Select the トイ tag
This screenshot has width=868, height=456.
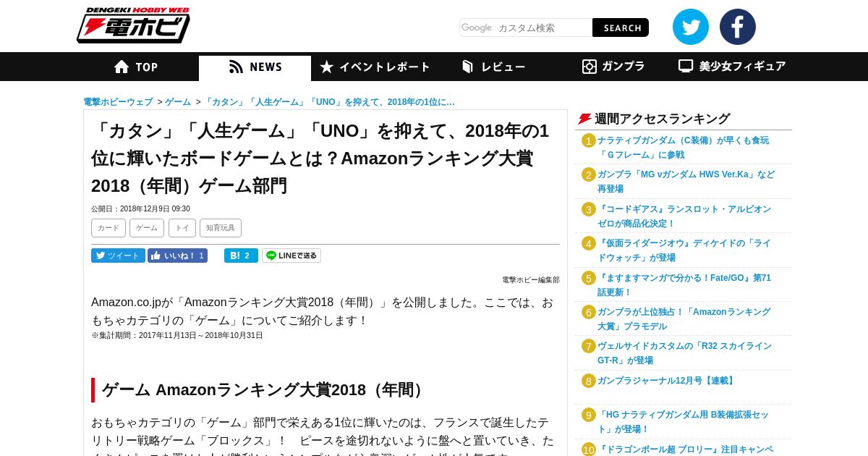[182, 228]
